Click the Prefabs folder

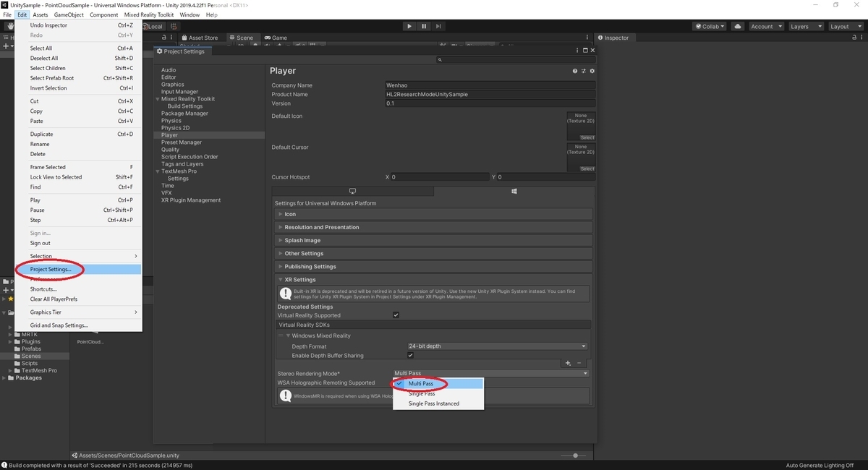(32, 349)
